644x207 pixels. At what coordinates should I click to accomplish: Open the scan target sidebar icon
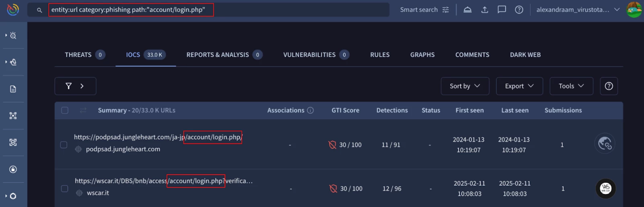(x=13, y=142)
